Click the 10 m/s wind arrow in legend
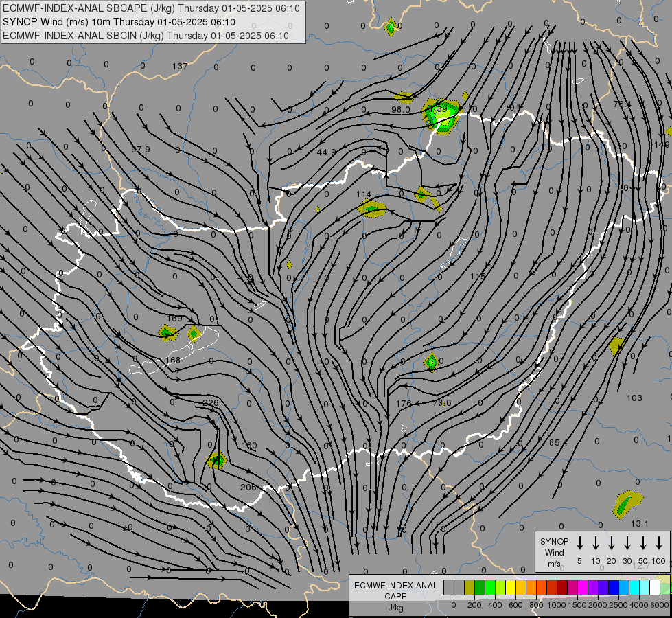672x618 pixels. coord(595,543)
